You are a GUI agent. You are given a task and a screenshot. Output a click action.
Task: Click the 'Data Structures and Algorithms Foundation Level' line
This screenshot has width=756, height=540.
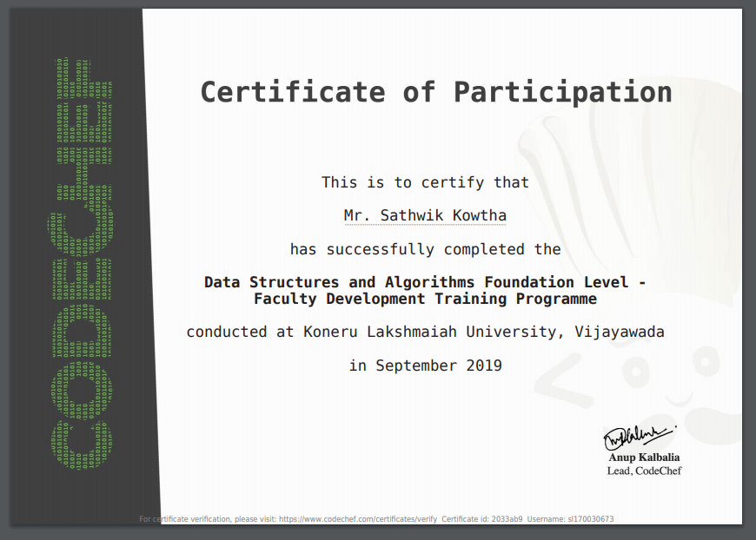tap(425, 282)
